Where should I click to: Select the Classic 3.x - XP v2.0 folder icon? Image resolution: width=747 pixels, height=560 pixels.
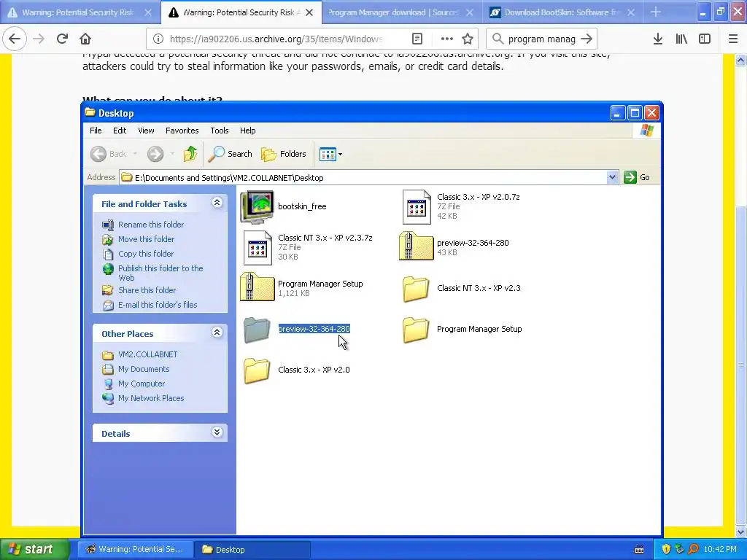(x=257, y=370)
